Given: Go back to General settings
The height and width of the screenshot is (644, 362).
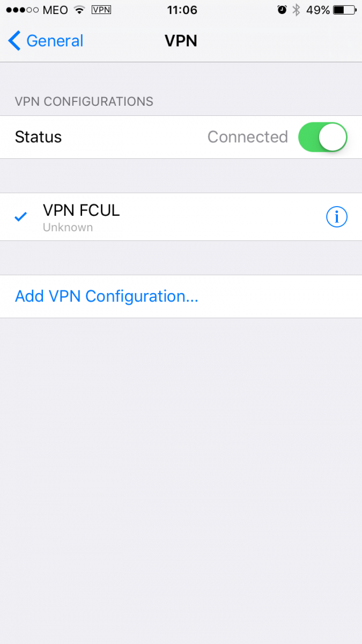Looking at the screenshot, I should 46,41.
